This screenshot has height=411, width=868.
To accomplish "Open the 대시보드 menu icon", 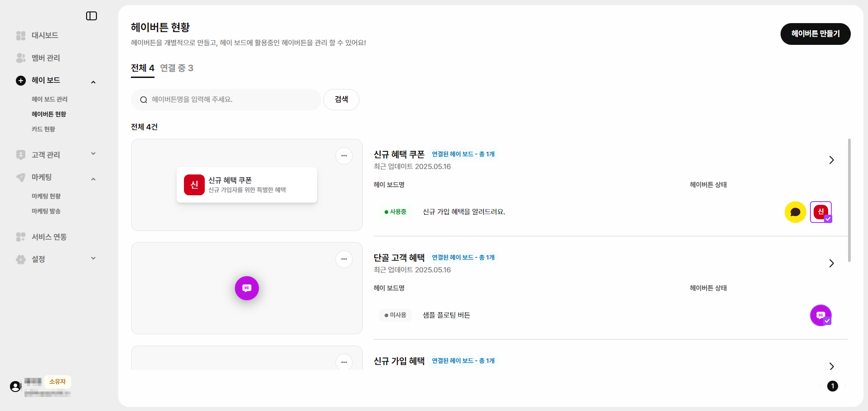I will point(21,35).
